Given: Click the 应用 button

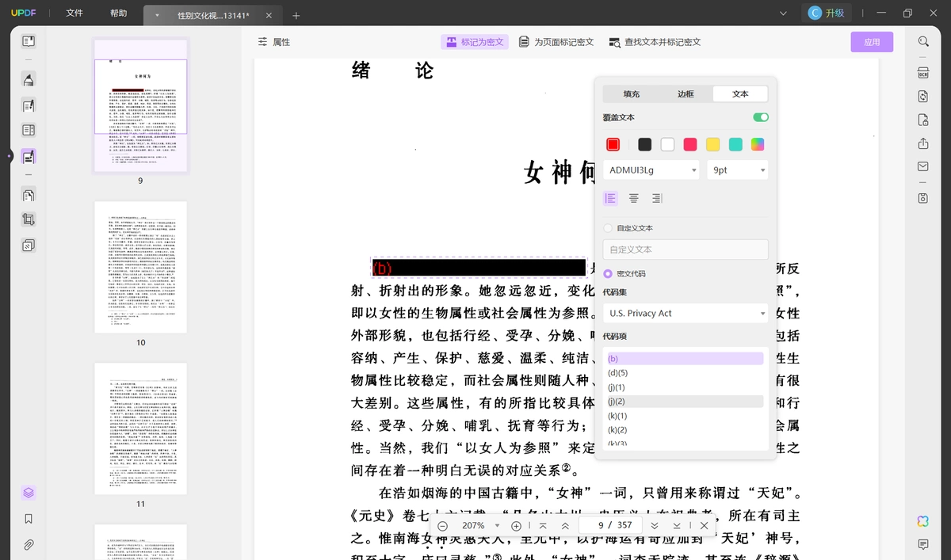Looking at the screenshot, I should click(872, 42).
